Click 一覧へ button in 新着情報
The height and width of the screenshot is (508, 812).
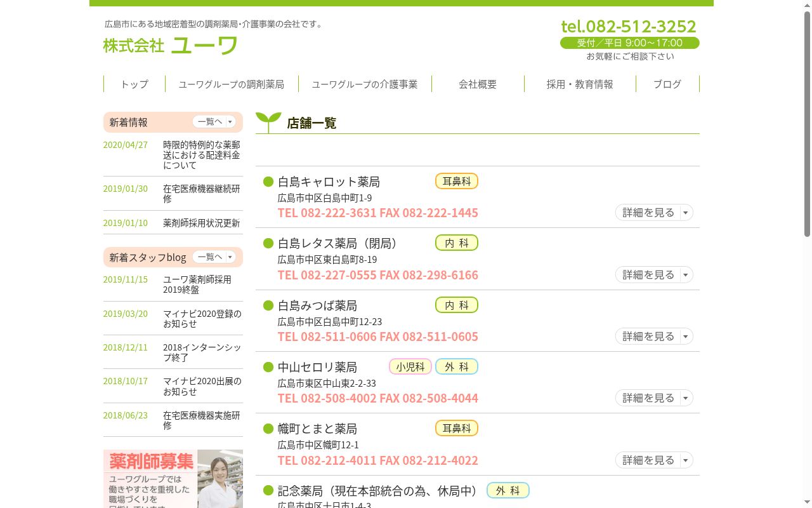pyautogui.click(x=214, y=121)
